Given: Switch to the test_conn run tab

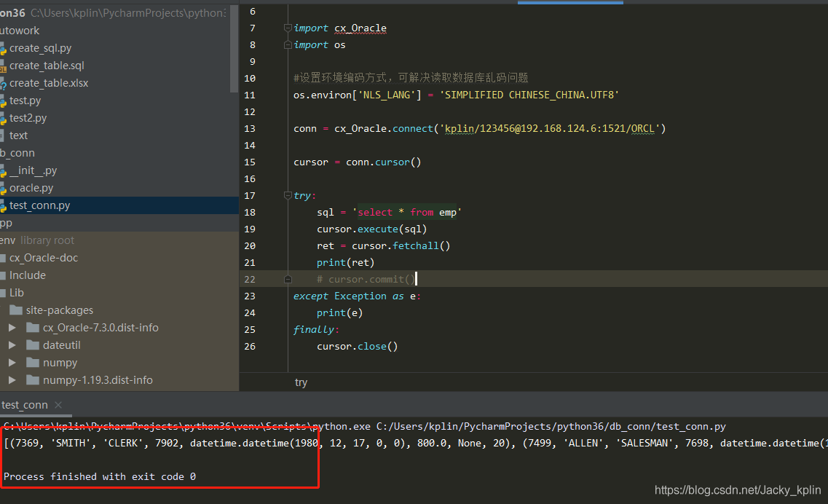Looking at the screenshot, I should click(25, 405).
